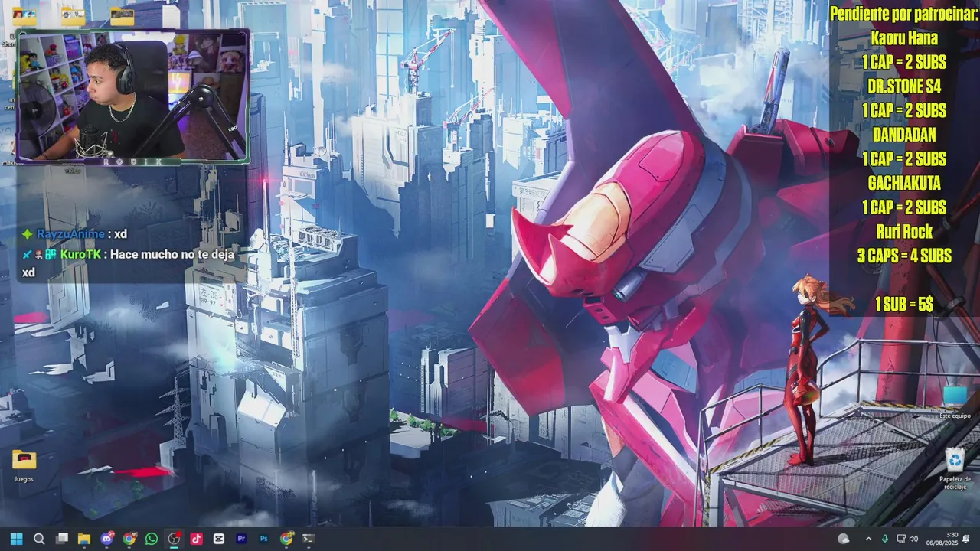
Task: Select the second folder in the top row
Action: pyautogui.click(x=73, y=16)
